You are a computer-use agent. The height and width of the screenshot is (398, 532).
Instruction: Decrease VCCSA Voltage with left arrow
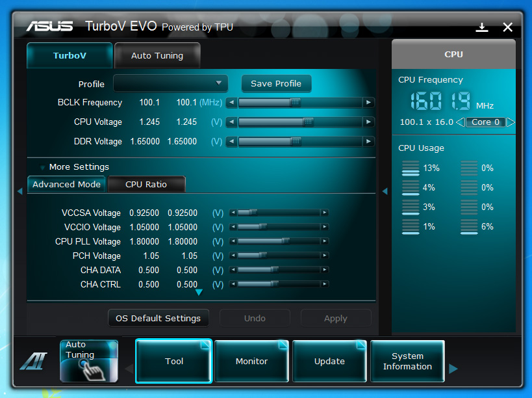(x=233, y=213)
